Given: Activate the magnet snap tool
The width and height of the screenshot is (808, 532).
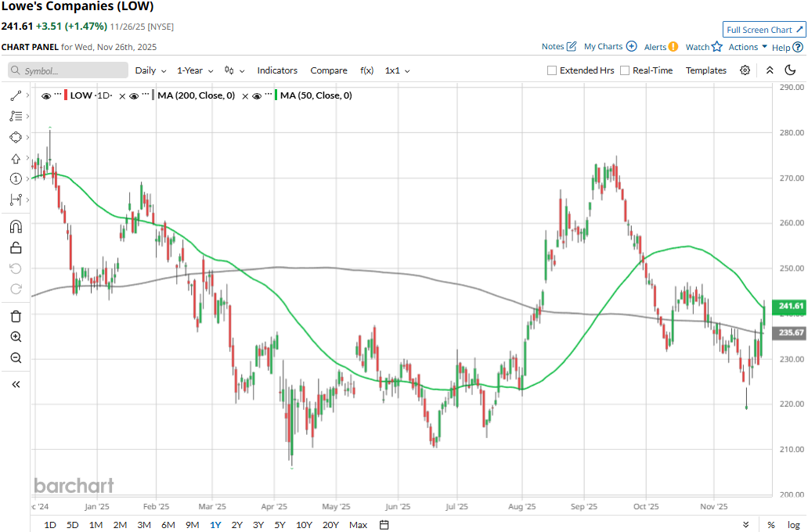Looking at the screenshot, I should (x=16, y=227).
